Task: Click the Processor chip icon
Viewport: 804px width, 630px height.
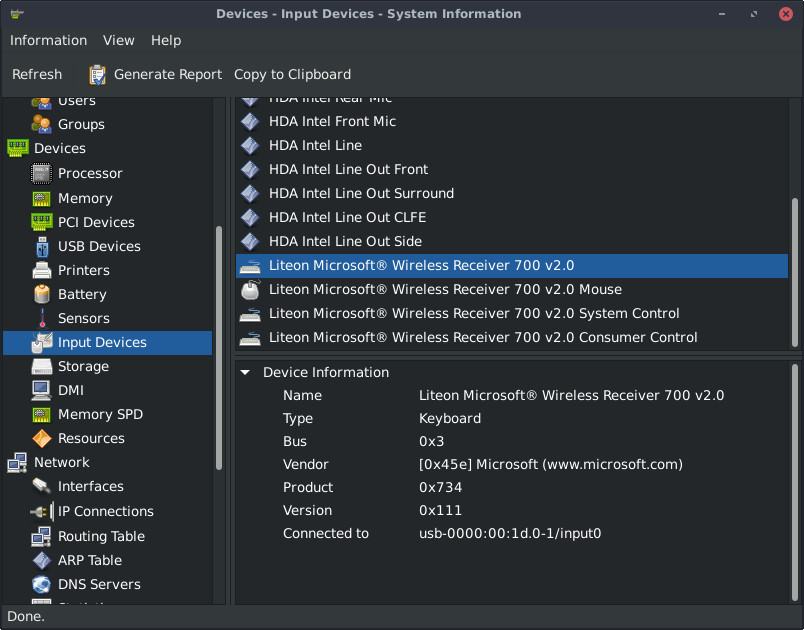Action: [x=41, y=173]
